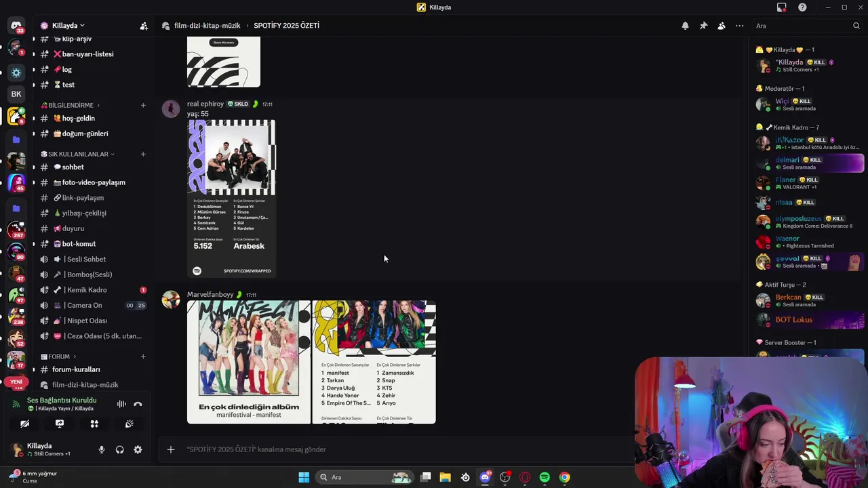This screenshot has width=868, height=488.
Task: Open user settings gear
Action: [138, 449]
